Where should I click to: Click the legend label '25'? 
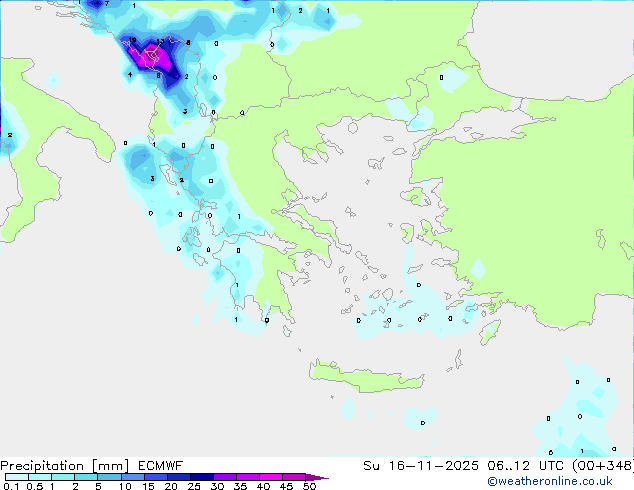click(194, 486)
